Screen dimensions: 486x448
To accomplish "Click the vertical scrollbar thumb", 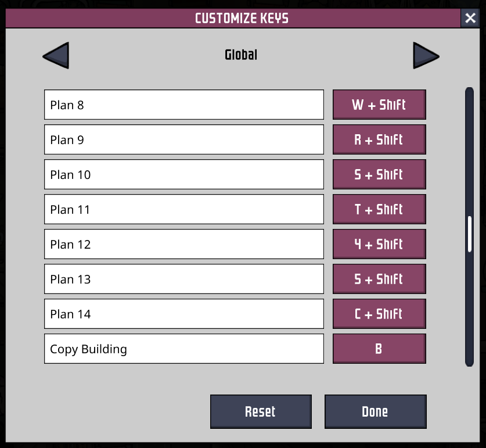I will 470,234.
